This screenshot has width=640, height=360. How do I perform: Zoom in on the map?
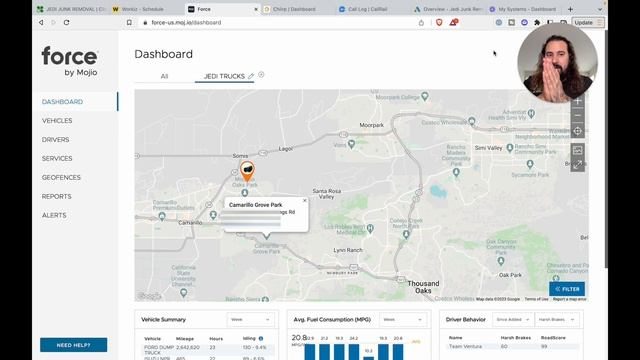coord(577,101)
